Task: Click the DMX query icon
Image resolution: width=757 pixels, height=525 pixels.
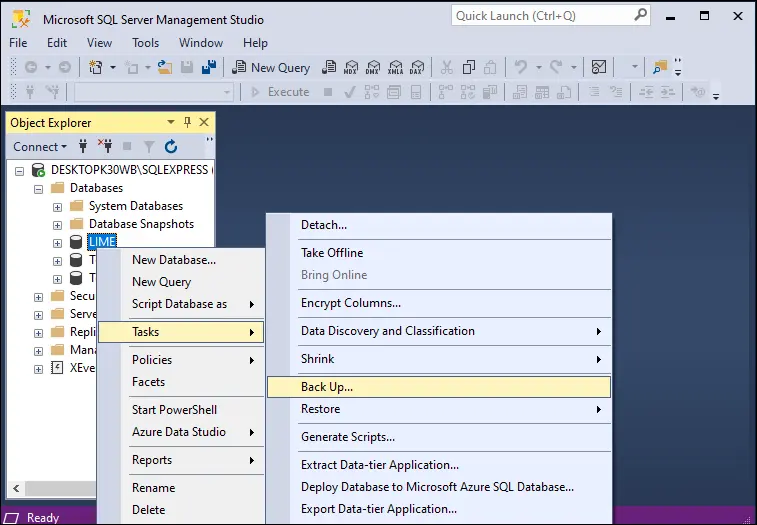Action: tap(373, 68)
